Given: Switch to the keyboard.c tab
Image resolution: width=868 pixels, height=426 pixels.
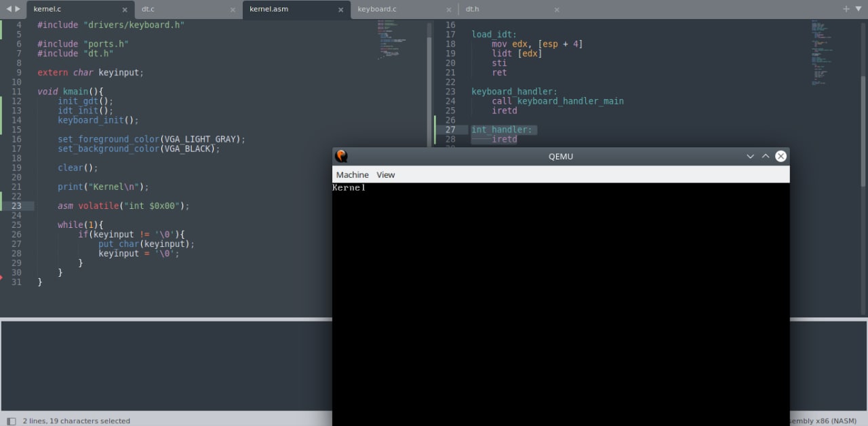Looking at the screenshot, I should (x=376, y=9).
